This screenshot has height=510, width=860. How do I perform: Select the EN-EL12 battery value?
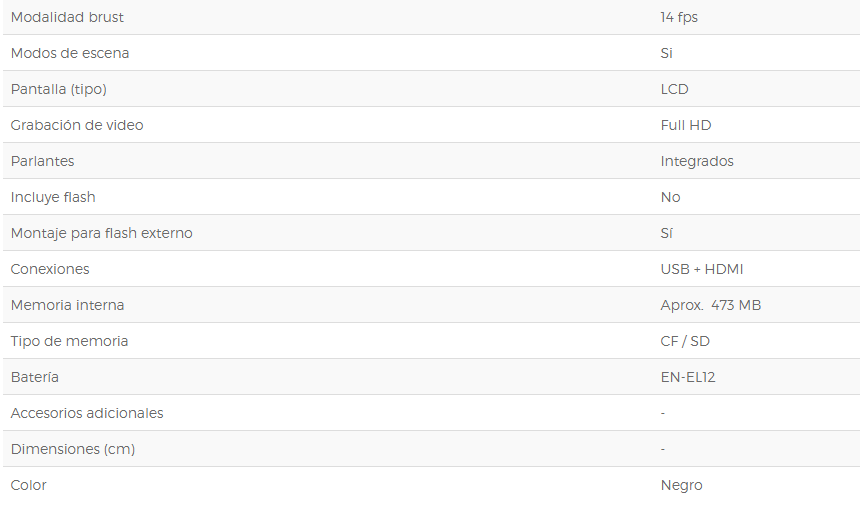(688, 377)
